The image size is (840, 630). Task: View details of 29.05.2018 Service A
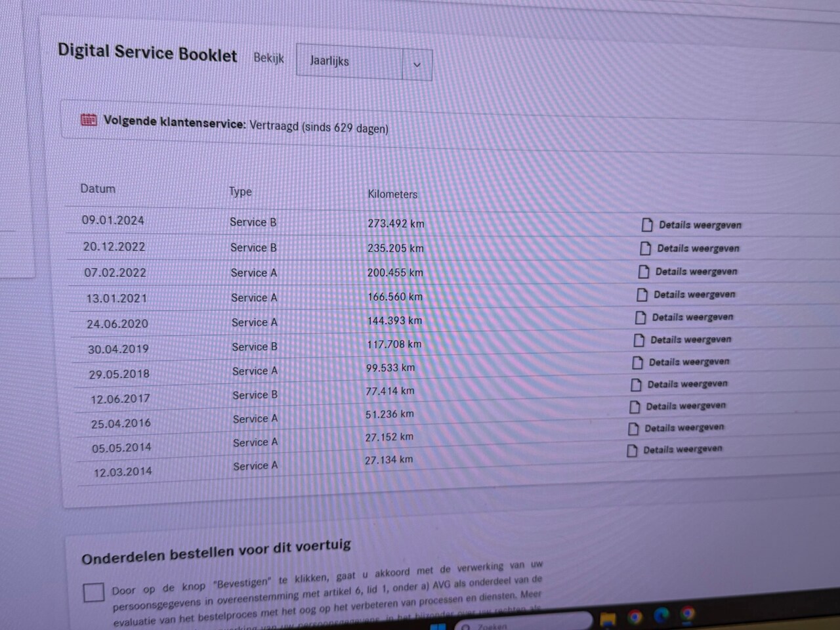coord(689,362)
